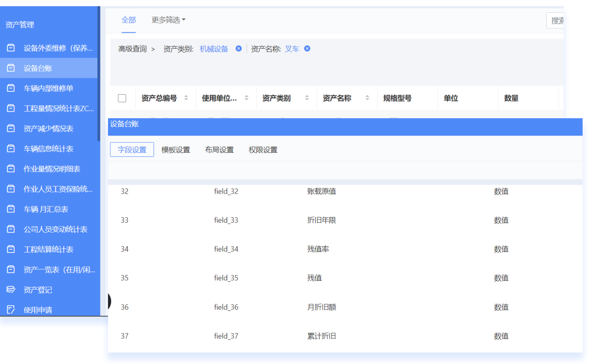Viewport: 595px width, 364px height.
Task: Click row number 35 in field list
Action: (125, 278)
